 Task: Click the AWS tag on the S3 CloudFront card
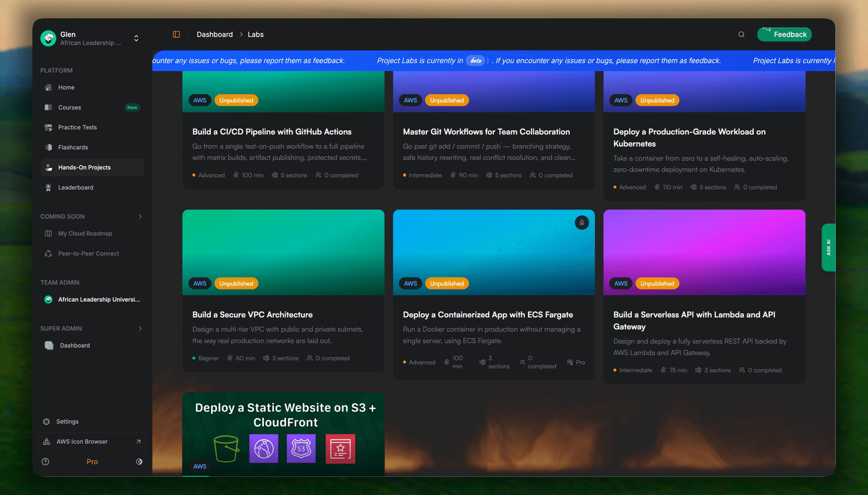coord(200,467)
